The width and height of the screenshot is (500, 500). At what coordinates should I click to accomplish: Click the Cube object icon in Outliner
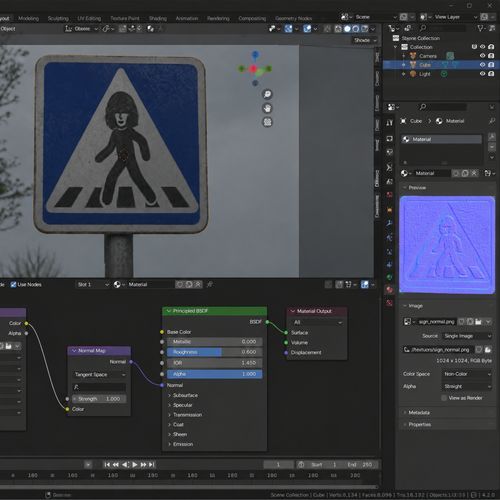[413, 65]
